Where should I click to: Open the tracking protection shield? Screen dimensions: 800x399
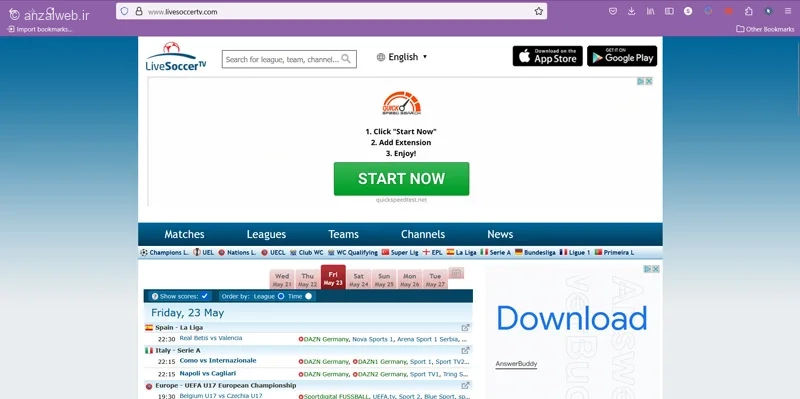(124, 11)
